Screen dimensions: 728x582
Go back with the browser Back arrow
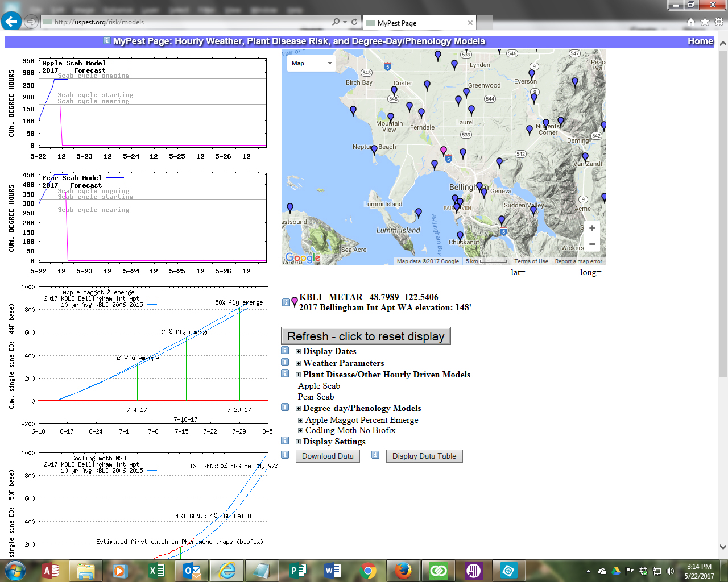point(11,22)
